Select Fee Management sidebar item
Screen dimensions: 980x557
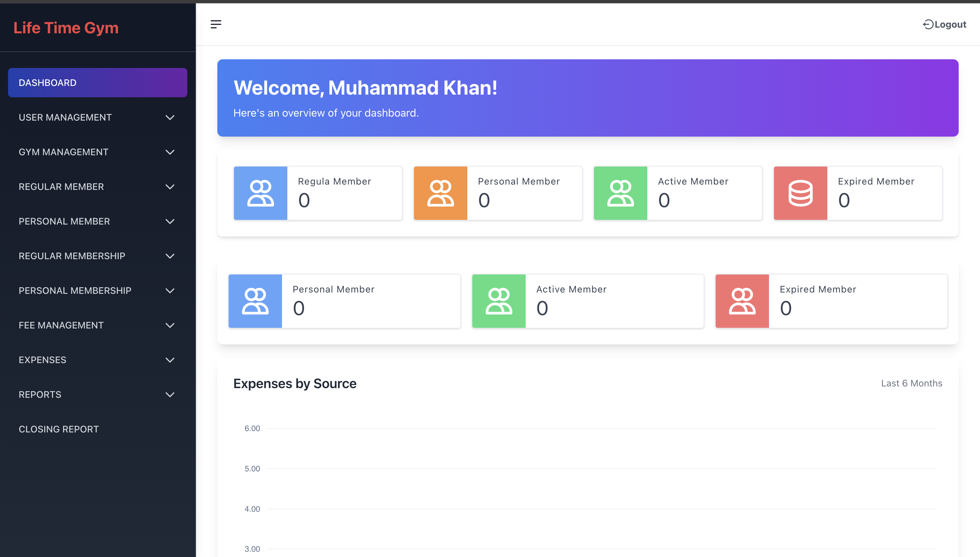point(98,325)
